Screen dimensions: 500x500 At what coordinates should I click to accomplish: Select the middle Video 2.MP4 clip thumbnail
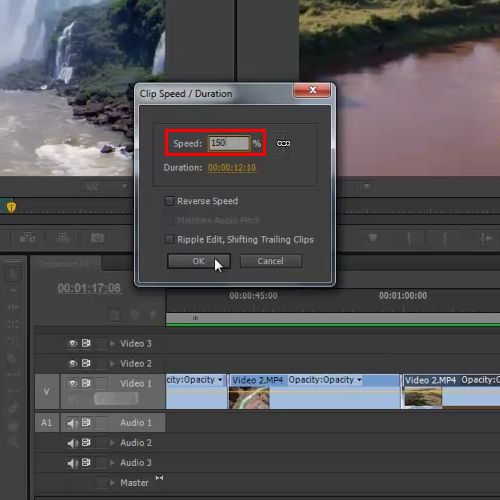(249, 398)
